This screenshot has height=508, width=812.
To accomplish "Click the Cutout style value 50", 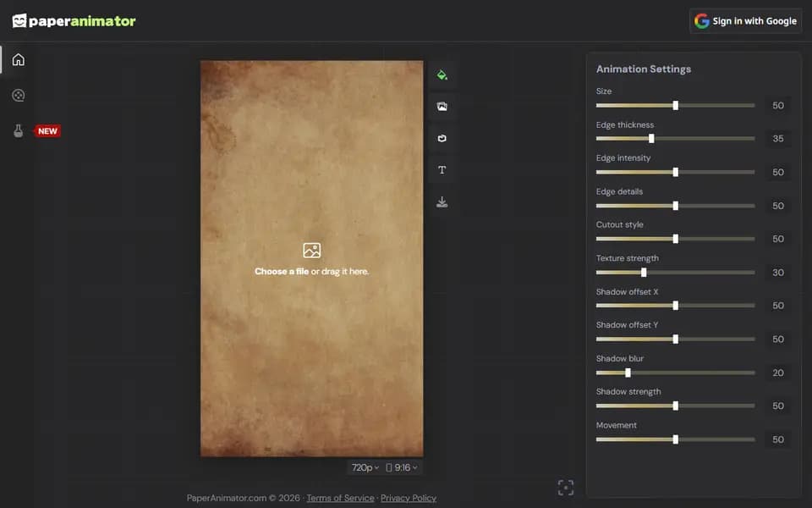I will 778,239.
